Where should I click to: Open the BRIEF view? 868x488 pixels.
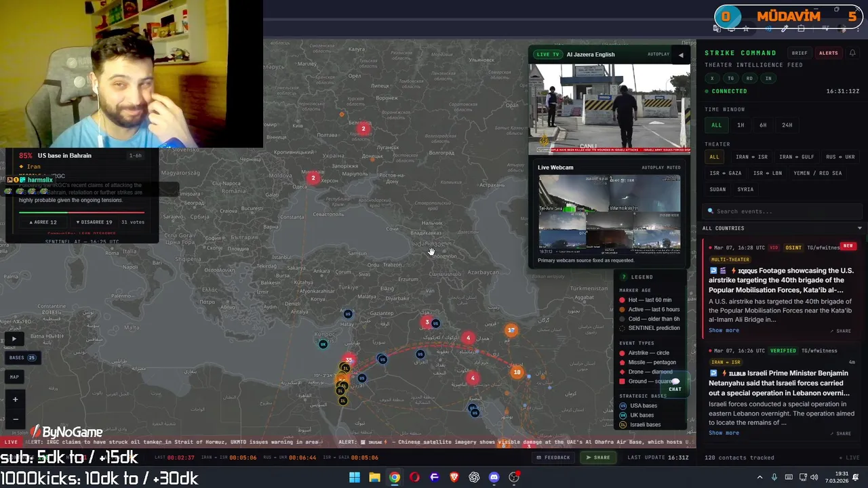tap(800, 53)
